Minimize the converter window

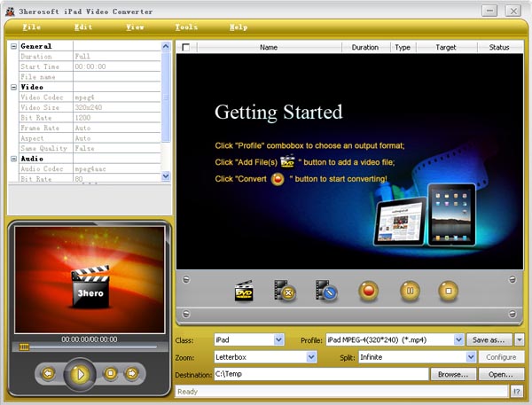click(x=489, y=11)
